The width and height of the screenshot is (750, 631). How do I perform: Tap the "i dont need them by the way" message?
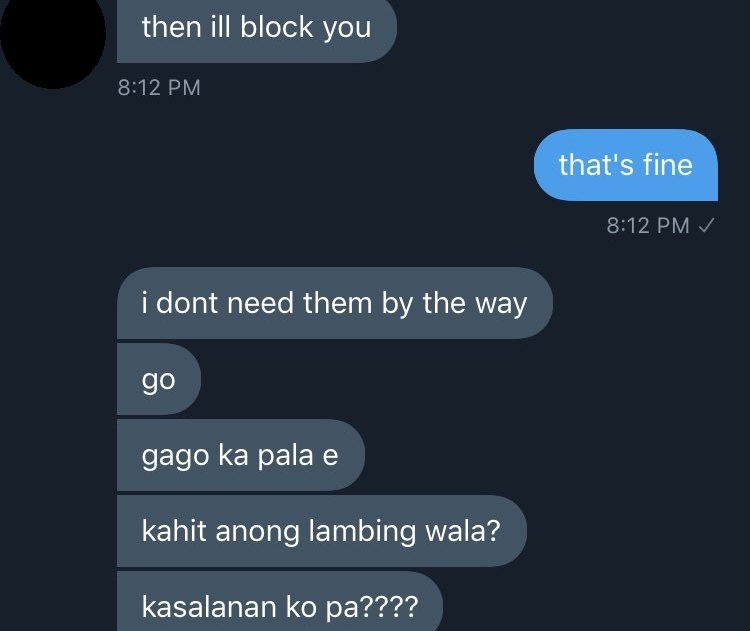[335, 303]
